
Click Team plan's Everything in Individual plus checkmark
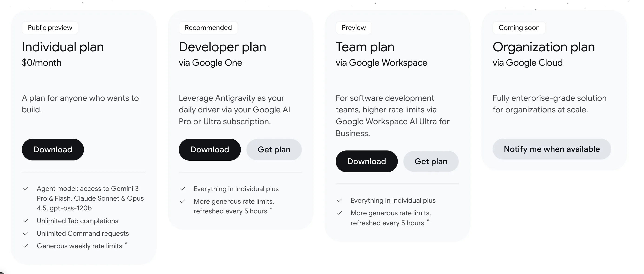339,201
